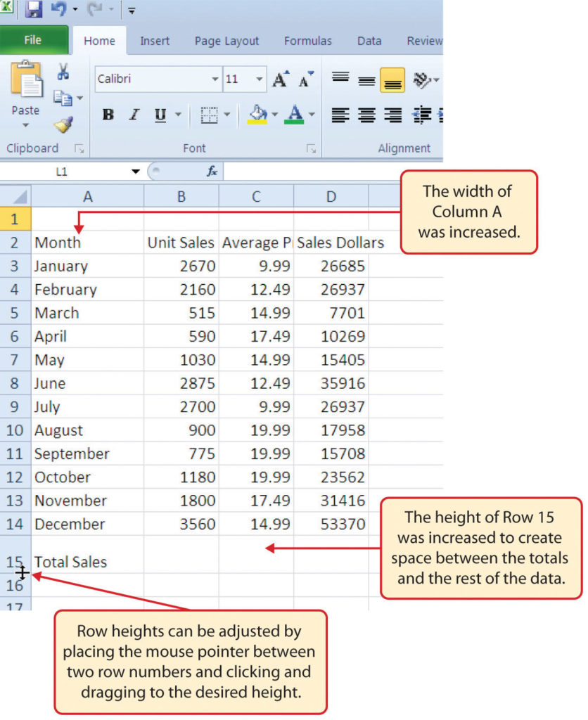Click the Insert Function fx icon

pyautogui.click(x=212, y=172)
